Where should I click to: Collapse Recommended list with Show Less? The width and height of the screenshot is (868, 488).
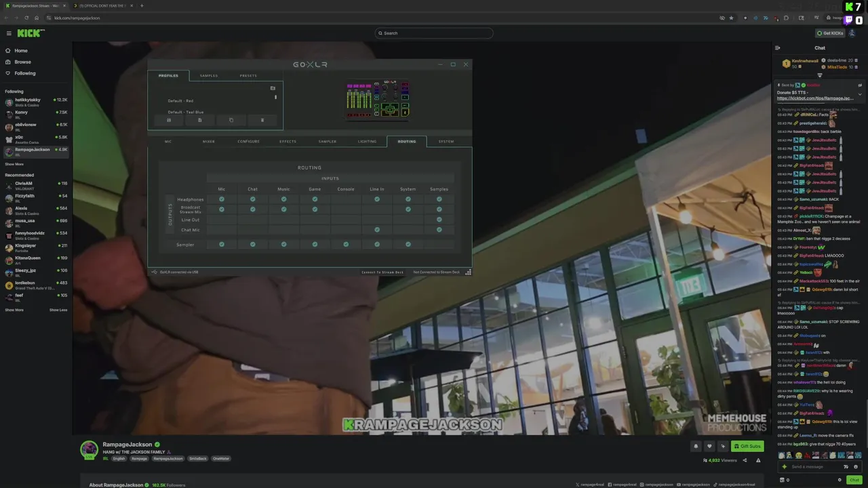pos(58,310)
